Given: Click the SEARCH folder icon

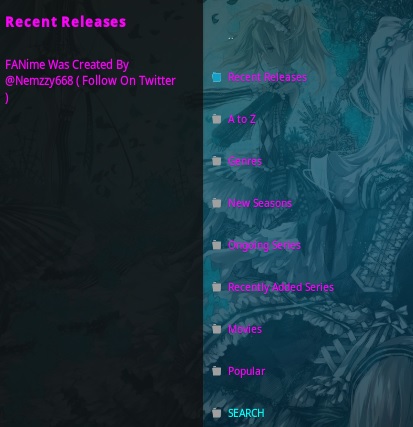Looking at the screenshot, I should (x=217, y=413).
